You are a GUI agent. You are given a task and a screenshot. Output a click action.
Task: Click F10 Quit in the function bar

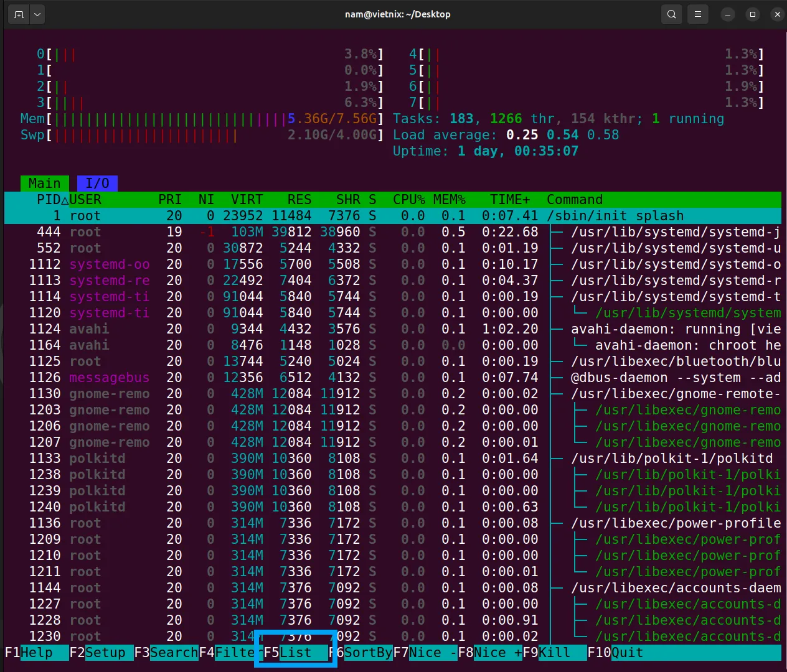(x=616, y=653)
